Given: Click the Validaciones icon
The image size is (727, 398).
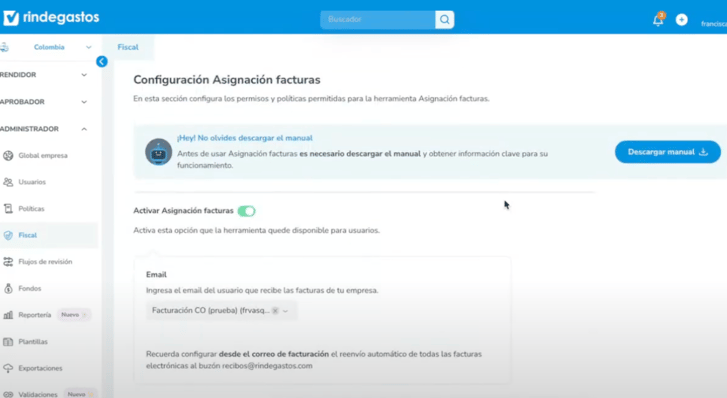Looking at the screenshot, I should coord(8,394).
